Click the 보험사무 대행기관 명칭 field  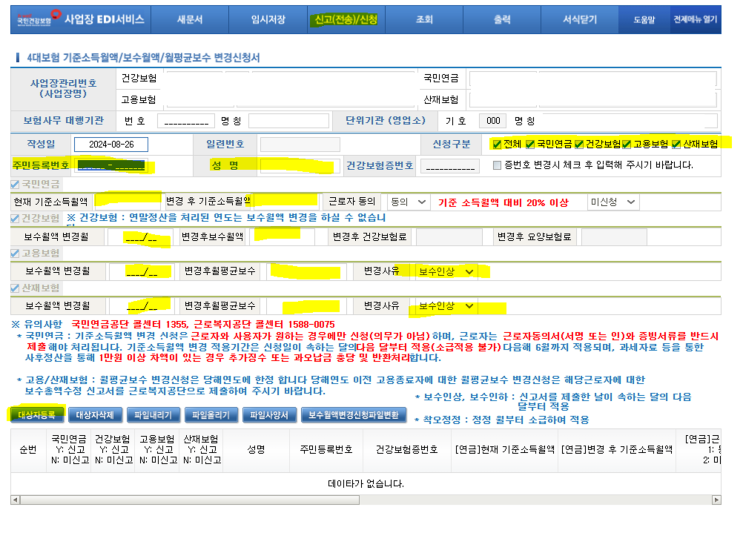coord(289,121)
